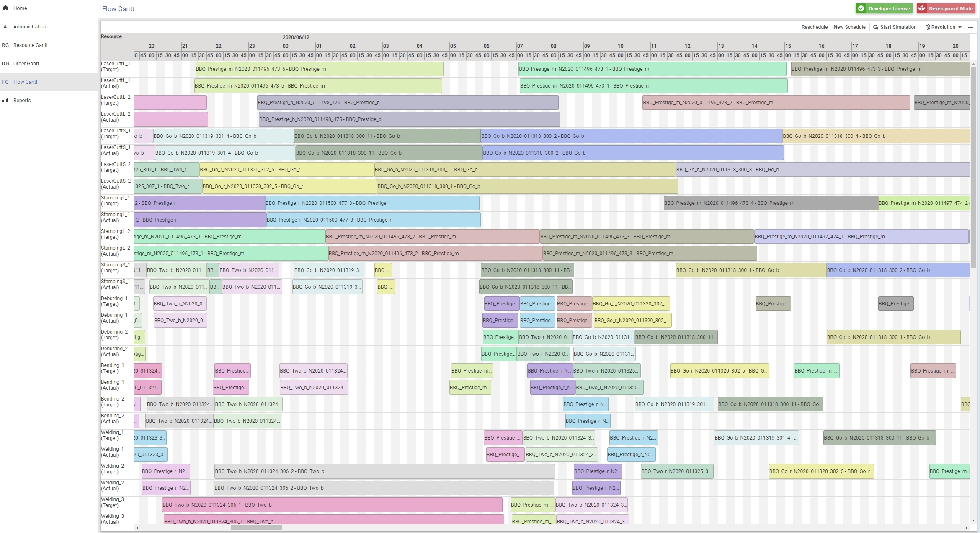The image size is (980, 533).
Task: Click the vertical scrollbar down arrow
Action: pyautogui.click(x=973, y=520)
